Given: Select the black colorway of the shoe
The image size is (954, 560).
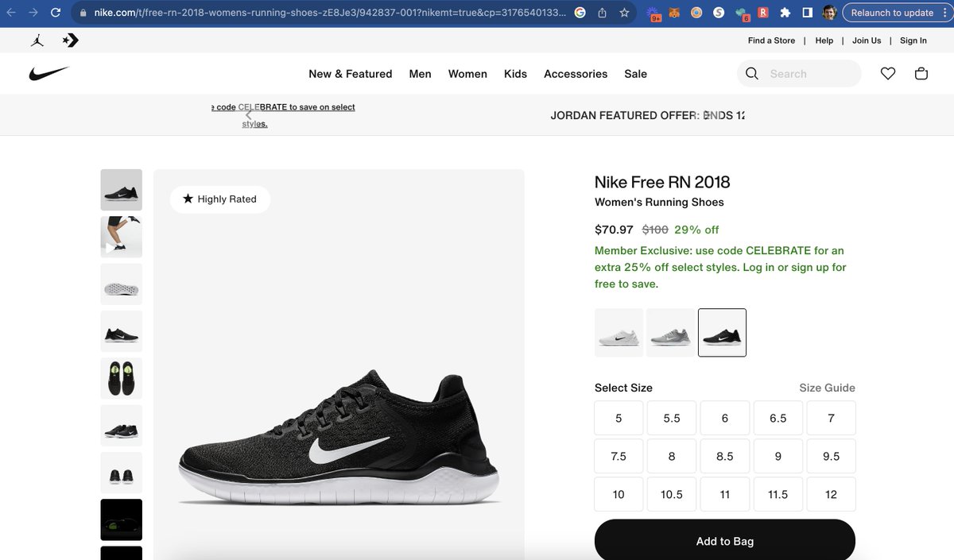Looking at the screenshot, I should (x=722, y=333).
